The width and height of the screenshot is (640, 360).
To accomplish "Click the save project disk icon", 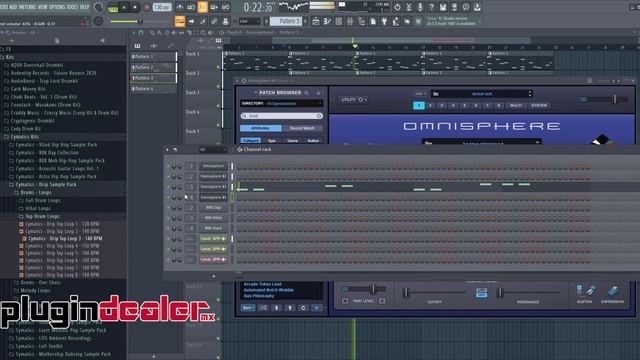I will pos(443,7).
